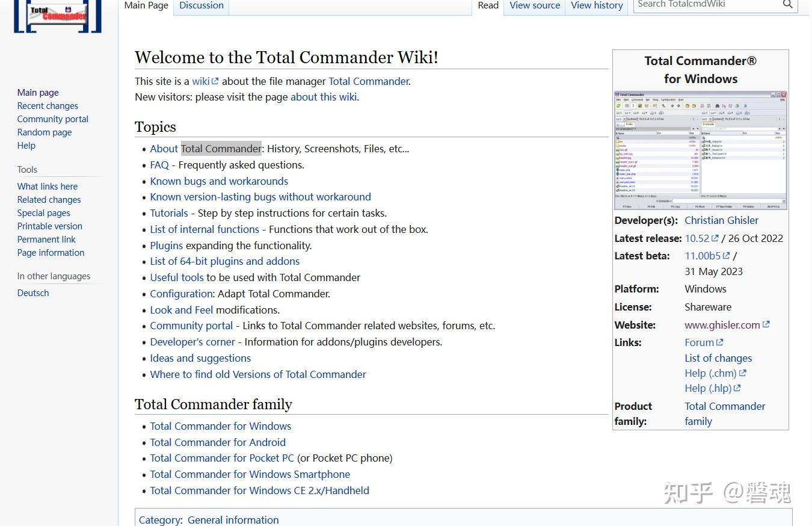This screenshot has width=812, height=526.
Task: Open the View history tab
Action: click(x=596, y=5)
